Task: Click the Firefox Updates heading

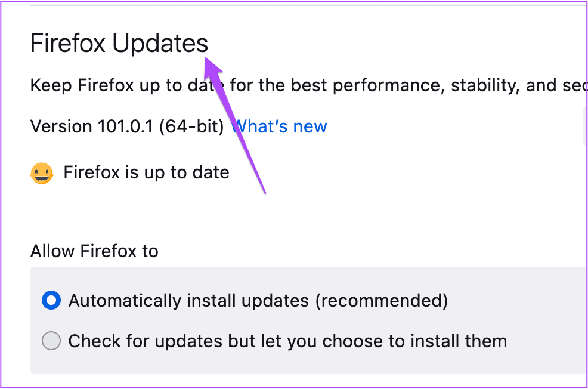Action: (119, 43)
